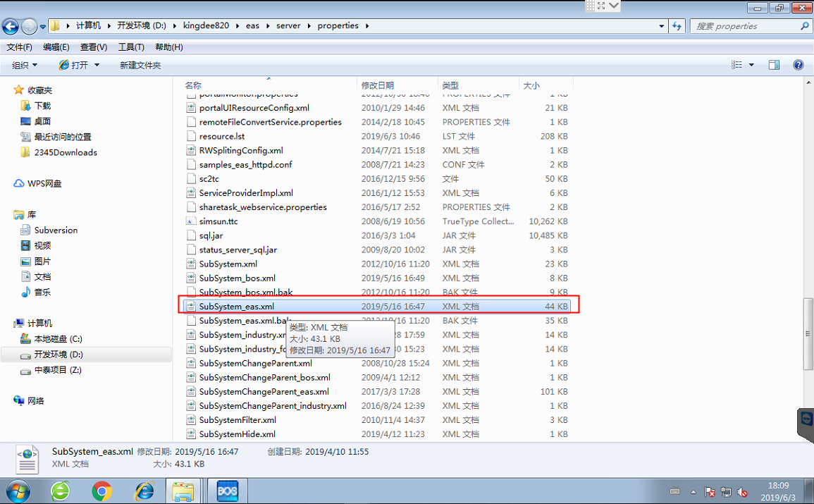Image resolution: width=814 pixels, height=504 pixels.
Task: Click icon of SubSystem_eas.xml file
Action: point(191,307)
